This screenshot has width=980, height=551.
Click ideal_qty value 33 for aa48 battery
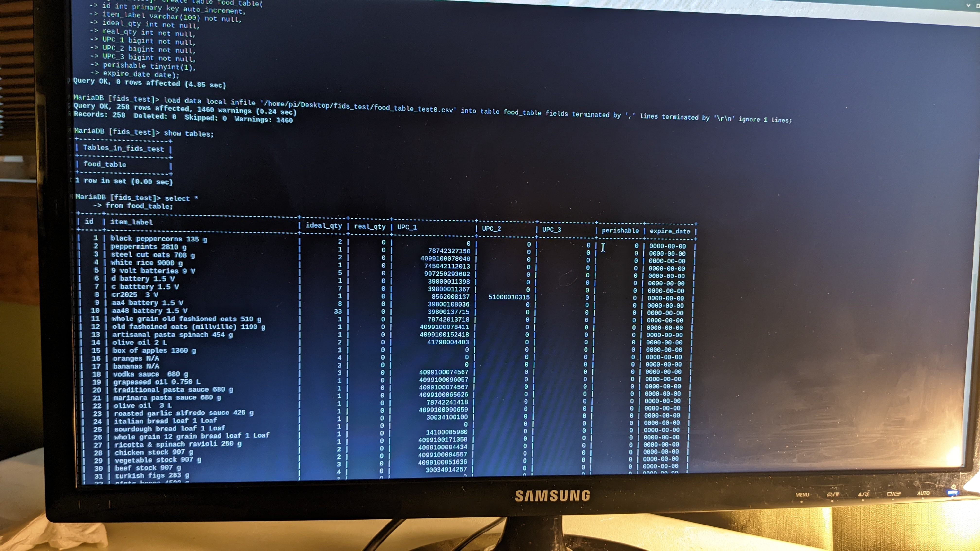coord(337,311)
